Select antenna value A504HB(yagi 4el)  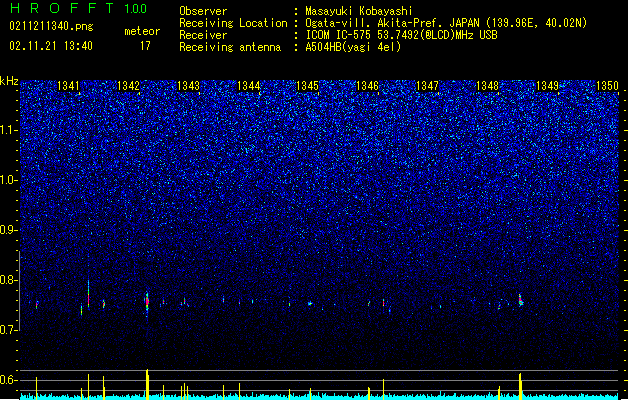(353, 47)
